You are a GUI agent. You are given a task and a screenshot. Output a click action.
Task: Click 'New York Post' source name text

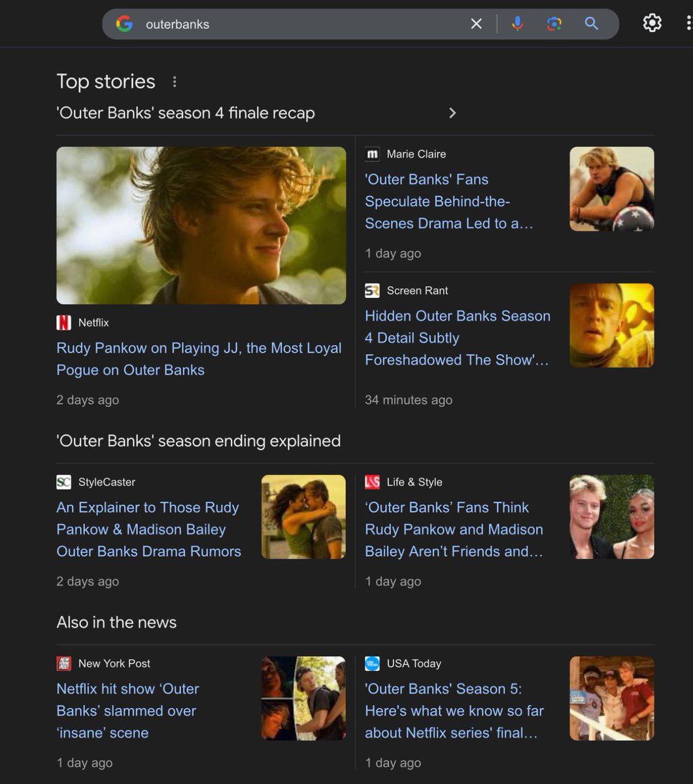coord(114,664)
